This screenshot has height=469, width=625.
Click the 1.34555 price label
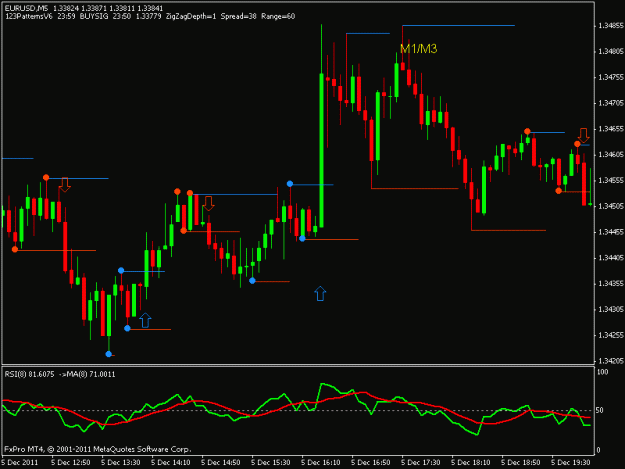point(611,181)
